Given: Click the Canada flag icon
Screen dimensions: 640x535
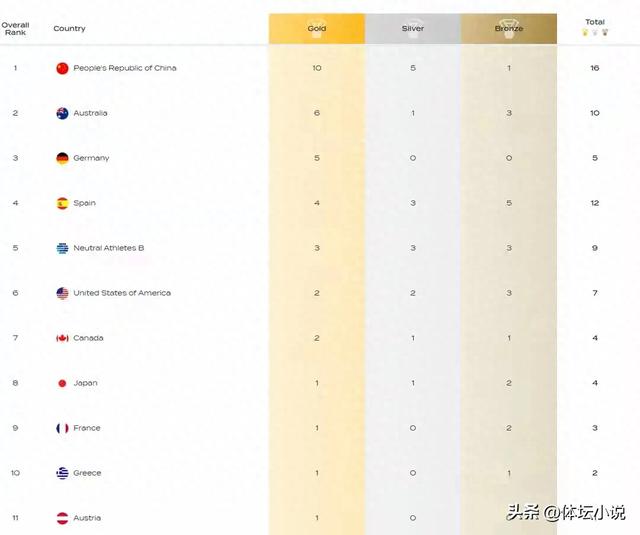Looking at the screenshot, I should coord(62,338).
